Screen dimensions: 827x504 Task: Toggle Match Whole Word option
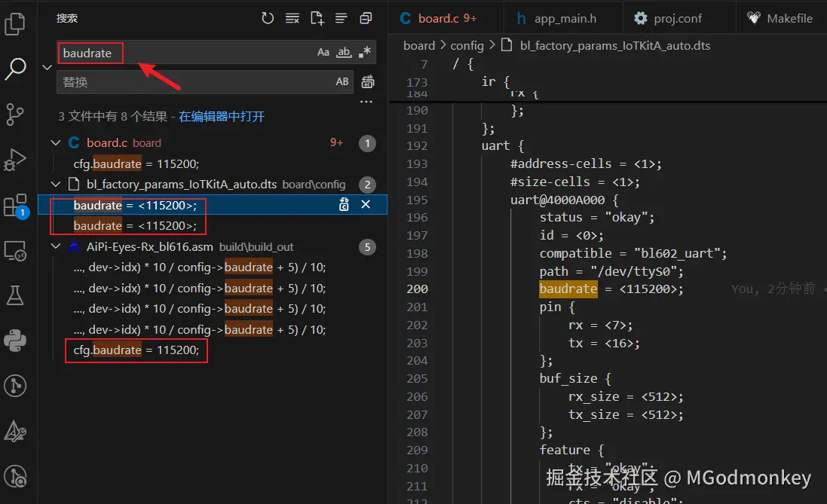[x=344, y=52]
